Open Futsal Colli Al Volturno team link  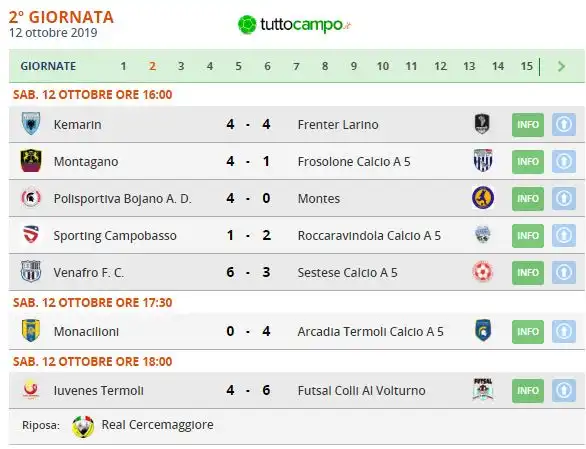tap(361, 391)
